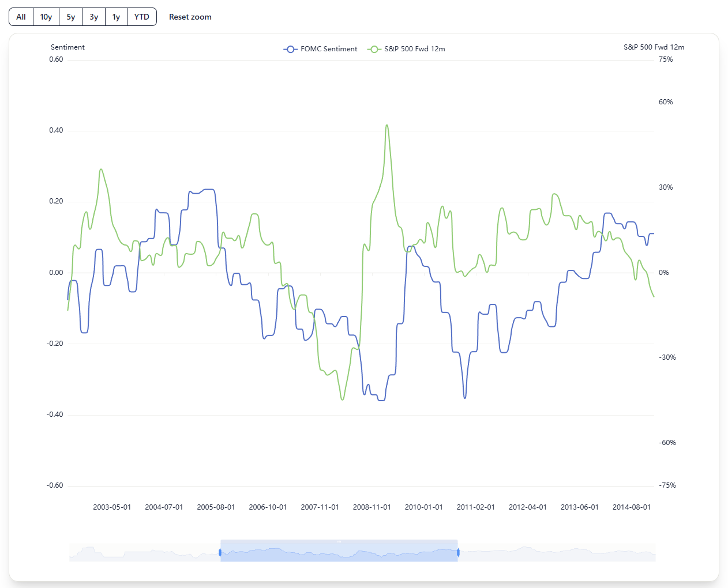Hide the S&P 500 Fwd 12m legend series
Viewport: 728px width, 588px height.
(407, 49)
